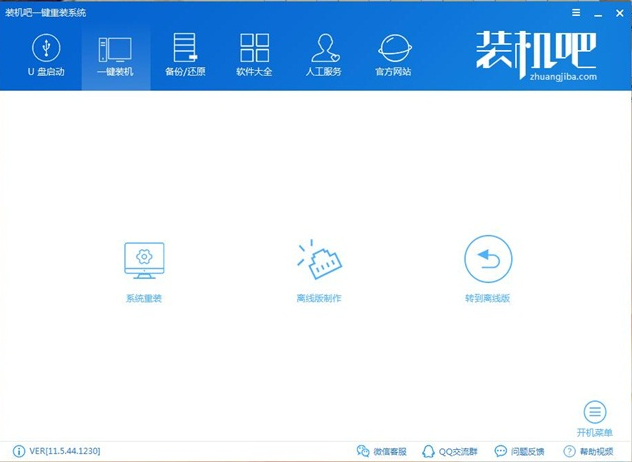Open the U盘启动 USB boot icon

coord(46,48)
